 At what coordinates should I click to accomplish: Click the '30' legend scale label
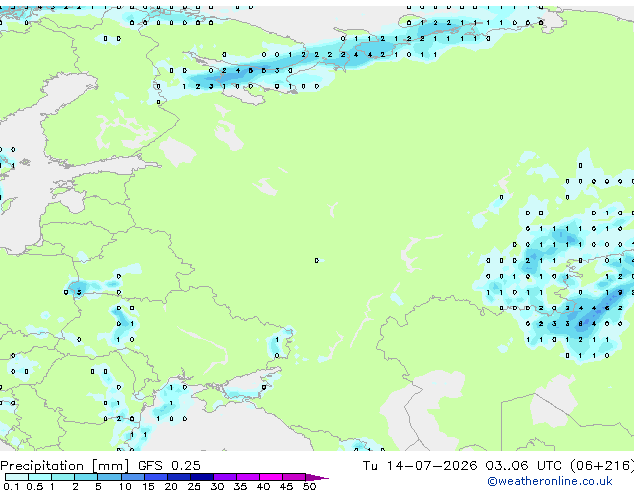[x=217, y=486]
